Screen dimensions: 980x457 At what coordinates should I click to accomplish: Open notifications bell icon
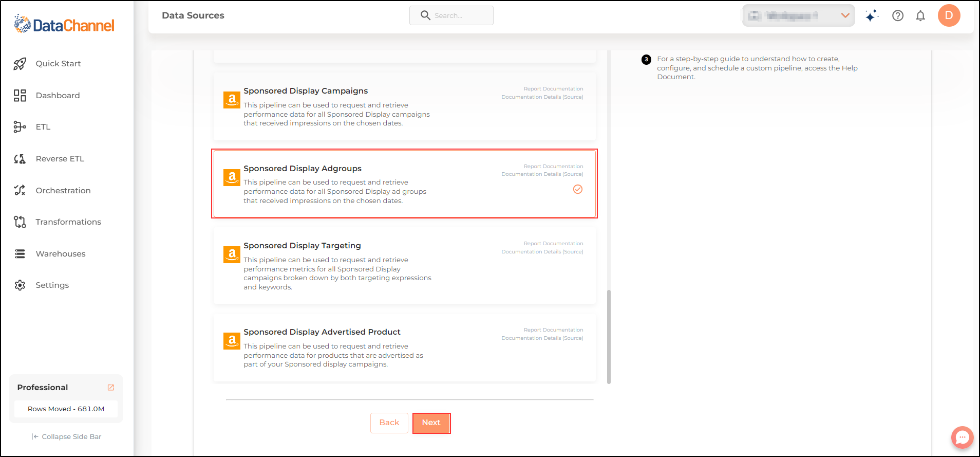pos(920,15)
